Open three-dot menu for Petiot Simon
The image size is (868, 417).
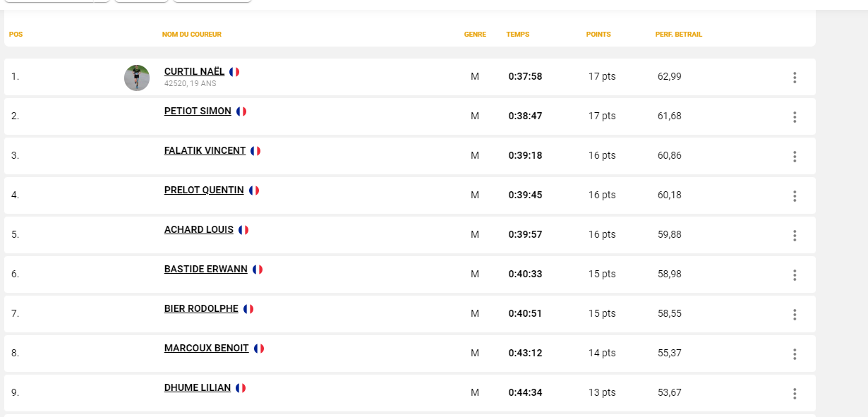(795, 117)
